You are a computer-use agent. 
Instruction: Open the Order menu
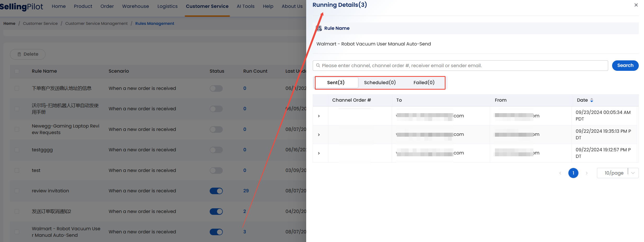coord(107,6)
